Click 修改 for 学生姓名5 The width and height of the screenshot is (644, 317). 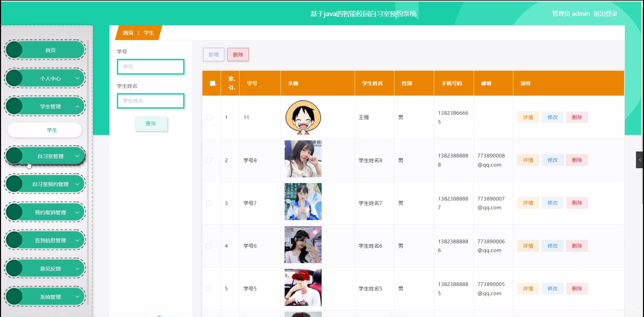click(x=552, y=289)
